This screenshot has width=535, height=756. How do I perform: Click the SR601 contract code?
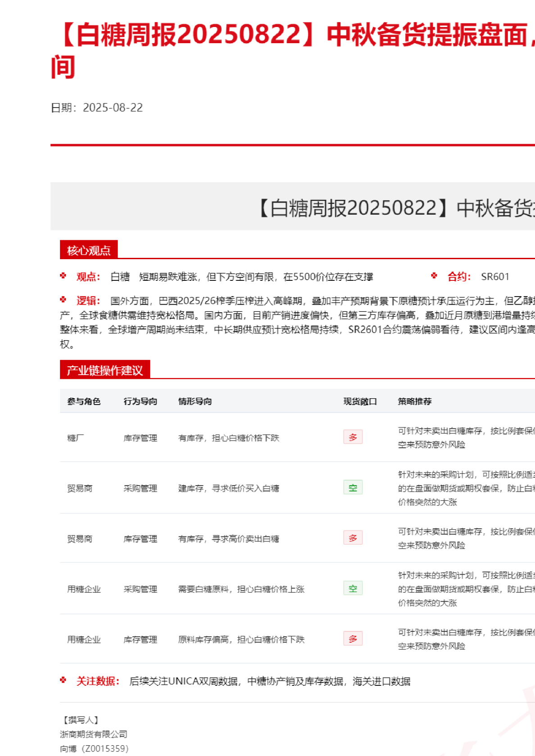point(495,277)
